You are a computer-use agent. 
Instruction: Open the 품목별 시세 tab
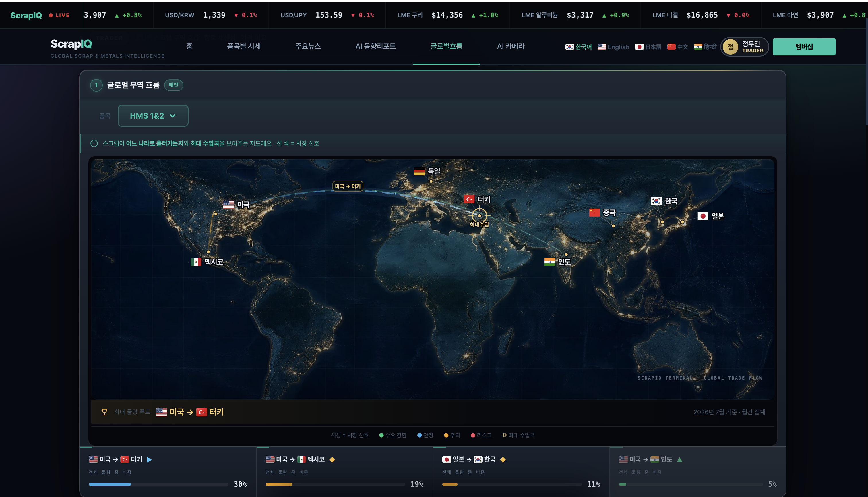[244, 46]
